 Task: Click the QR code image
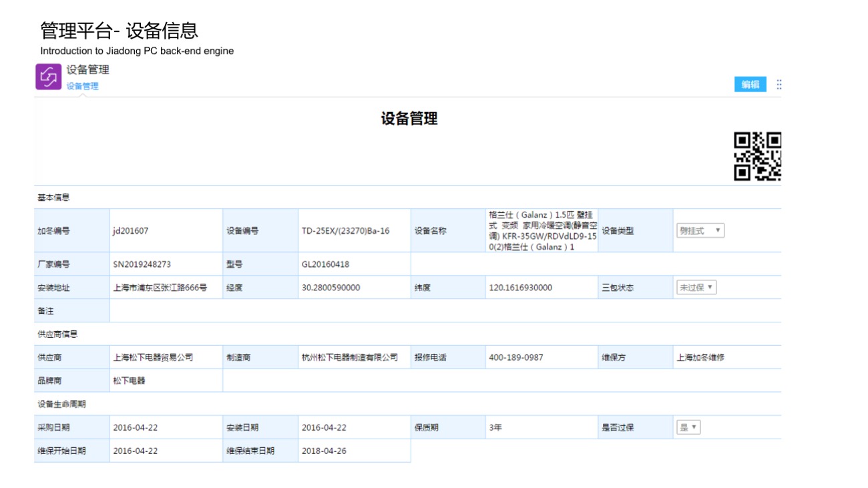[757, 156]
